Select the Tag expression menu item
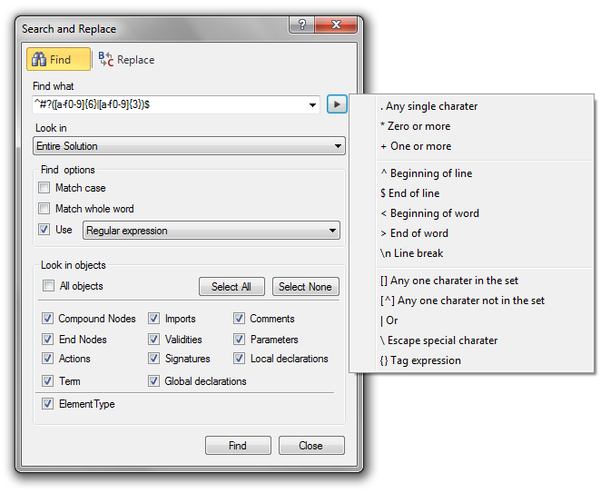 click(420, 360)
